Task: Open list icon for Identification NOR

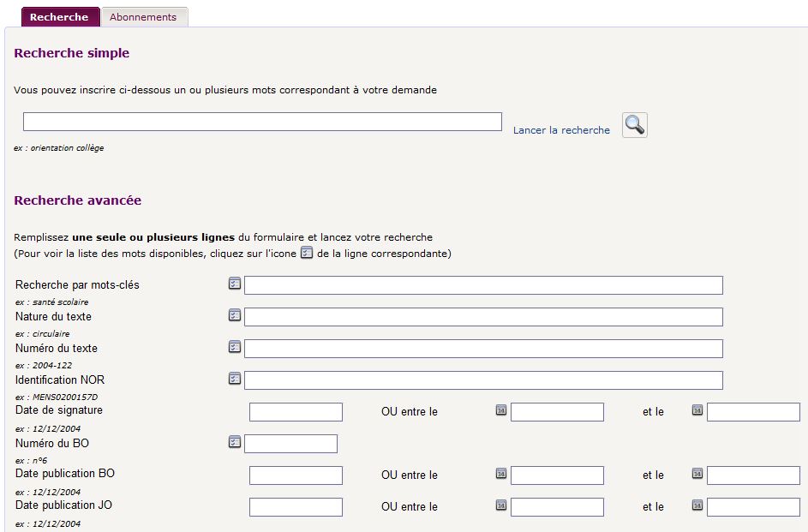Action: coord(235,379)
